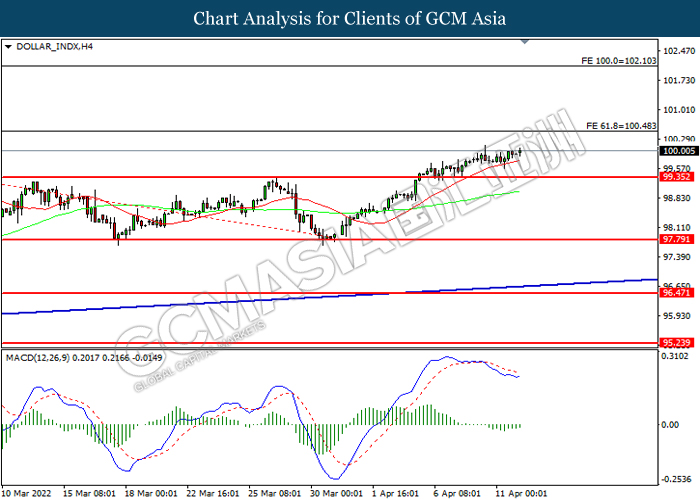Select the red 97.791 price label
700x500 pixels.
(677, 239)
